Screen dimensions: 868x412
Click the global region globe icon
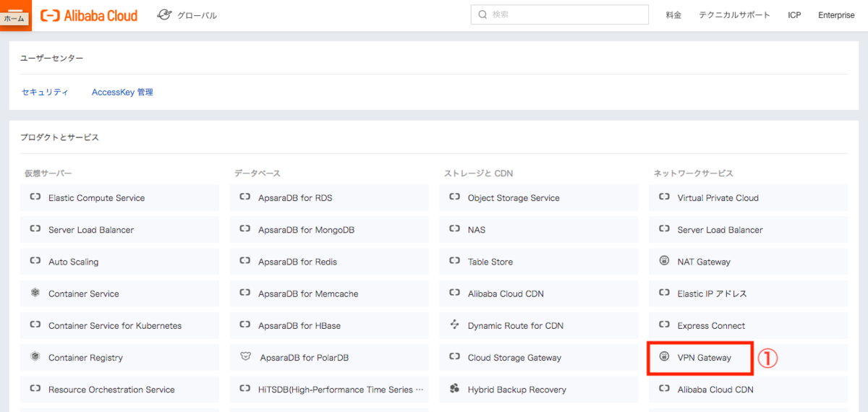click(x=164, y=15)
